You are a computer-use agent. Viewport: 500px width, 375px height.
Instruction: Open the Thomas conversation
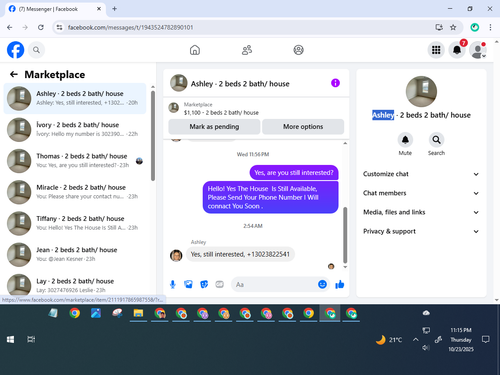coord(75,161)
